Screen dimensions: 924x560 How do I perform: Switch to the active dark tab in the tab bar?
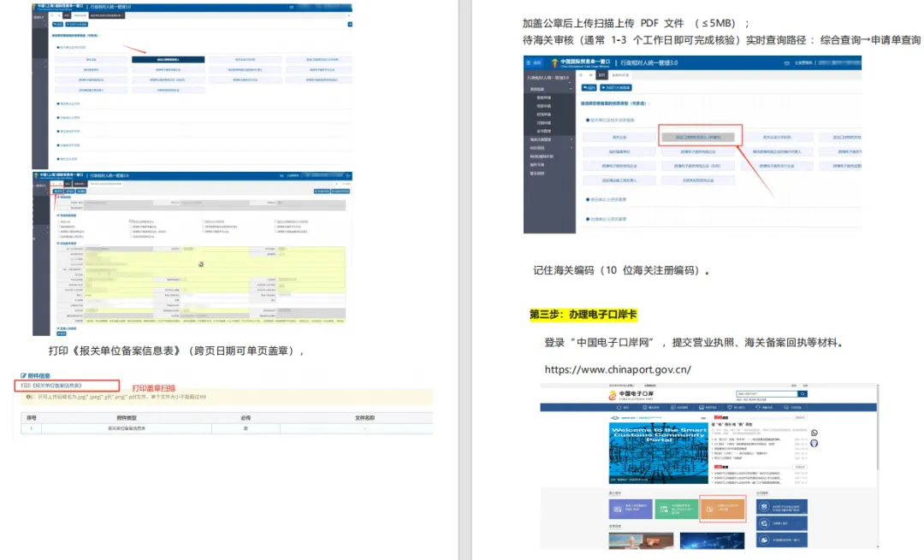pyautogui.click(x=600, y=74)
